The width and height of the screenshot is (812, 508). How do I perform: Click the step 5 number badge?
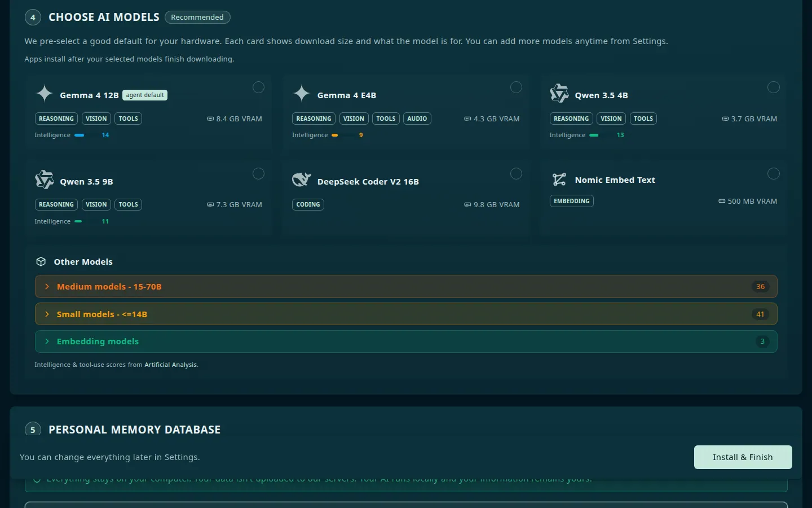(33, 430)
